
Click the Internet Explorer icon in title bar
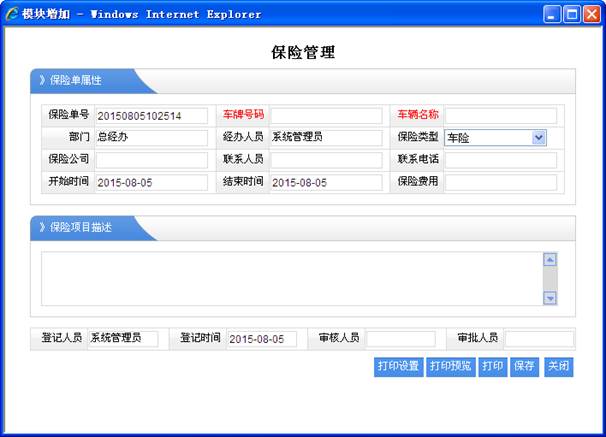tap(12, 14)
